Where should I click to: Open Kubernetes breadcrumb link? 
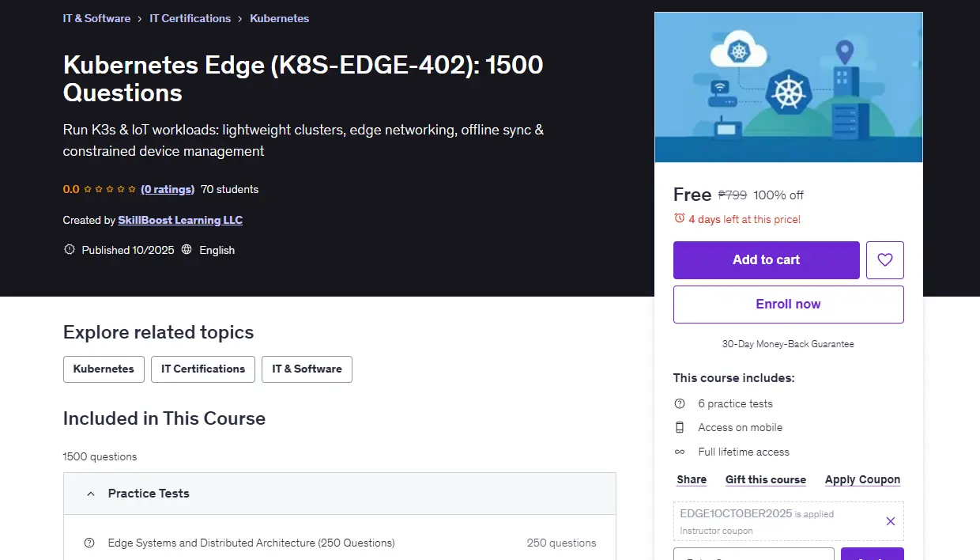click(280, 18)
